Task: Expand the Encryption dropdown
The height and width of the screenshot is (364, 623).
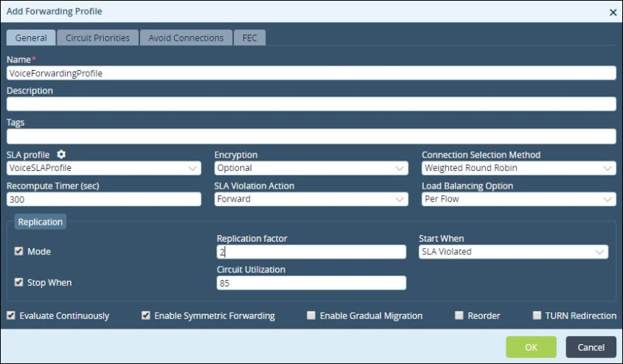Action: click(311, 168)
